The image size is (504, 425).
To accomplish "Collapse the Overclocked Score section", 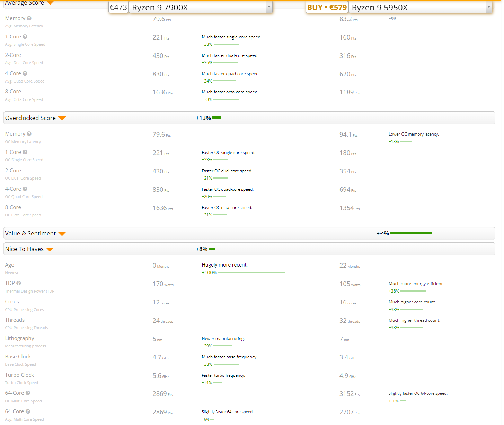I will 62,118.
